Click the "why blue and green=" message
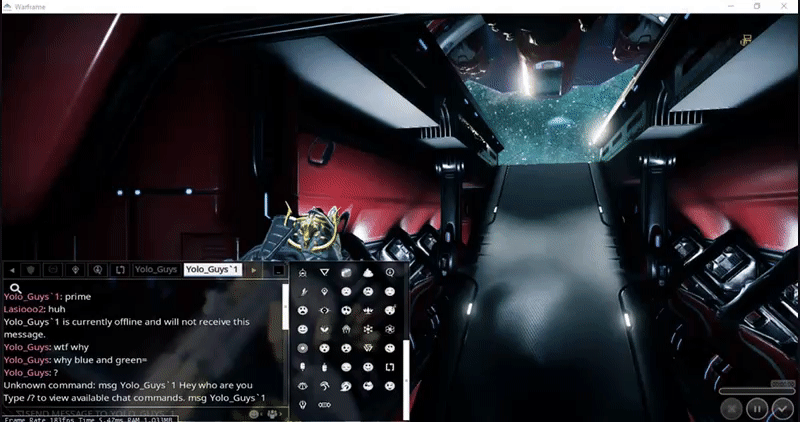This screenshot has width=800, height=422. click(x=100, y=360)
